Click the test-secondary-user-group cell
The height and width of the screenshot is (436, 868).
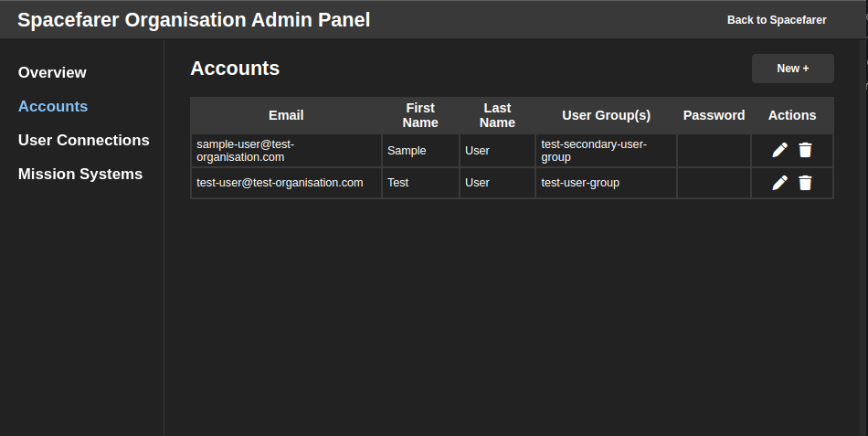click(x=606, y=151)
